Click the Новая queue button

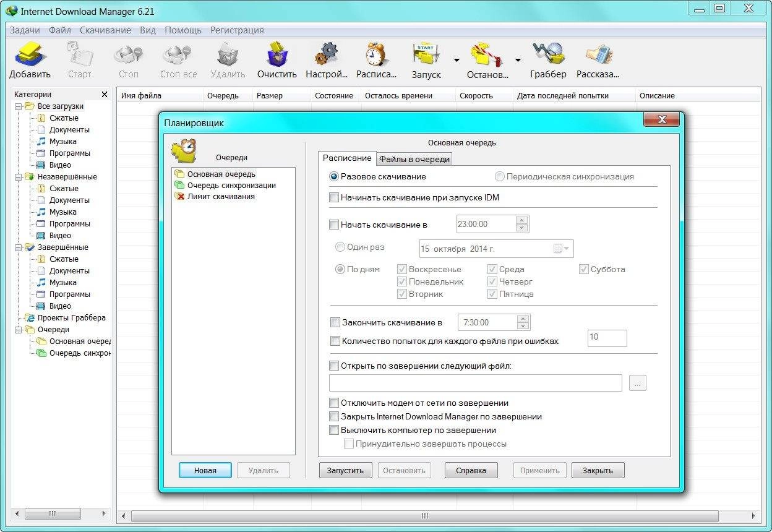click(205, 470)
